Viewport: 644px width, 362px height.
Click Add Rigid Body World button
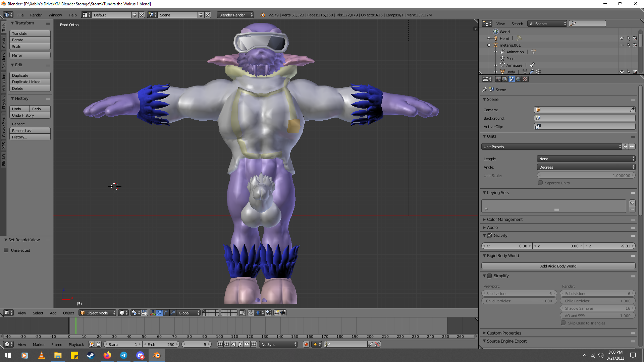point(558,266)
